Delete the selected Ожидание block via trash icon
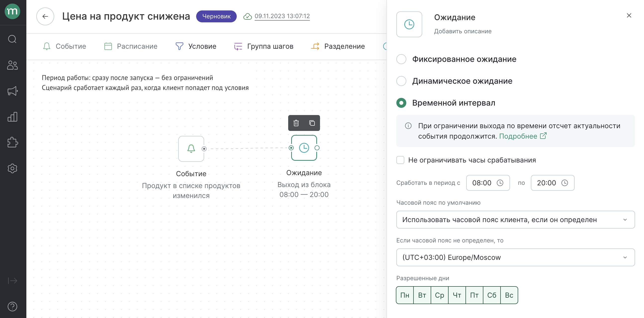Viewport: 644px width, 318px height. 296,123
